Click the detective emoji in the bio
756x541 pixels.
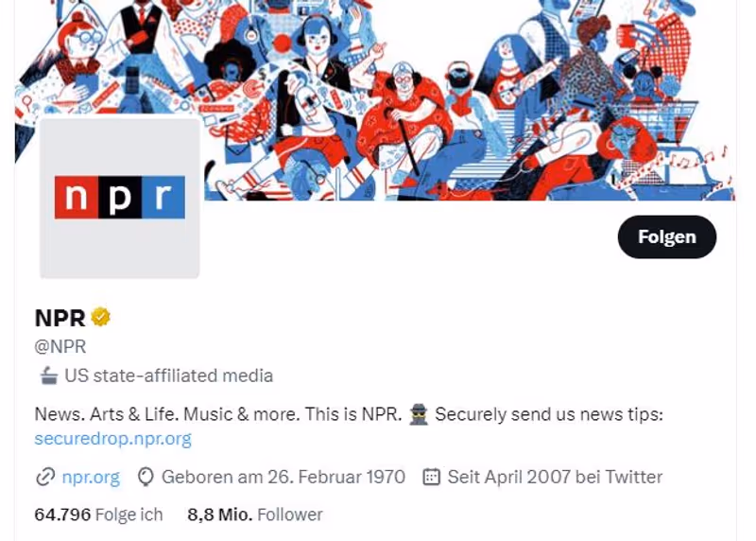tap(420, 414)
